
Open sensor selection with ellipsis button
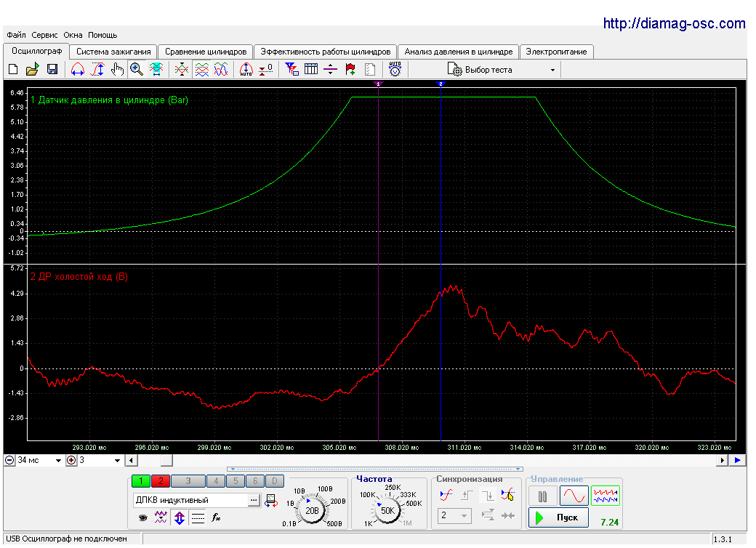pos(254,500)
